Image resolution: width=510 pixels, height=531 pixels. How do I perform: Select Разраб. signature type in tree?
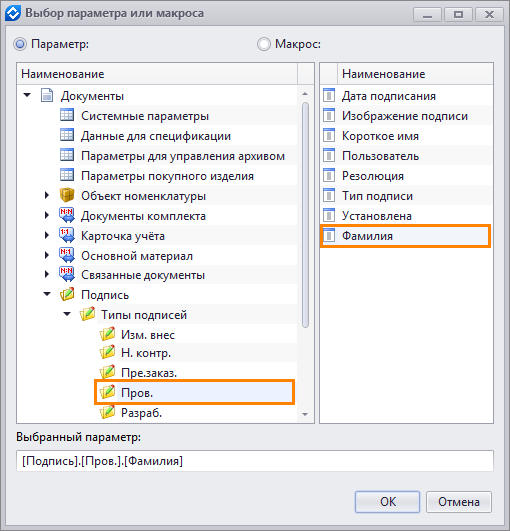[x=141, y=413]
